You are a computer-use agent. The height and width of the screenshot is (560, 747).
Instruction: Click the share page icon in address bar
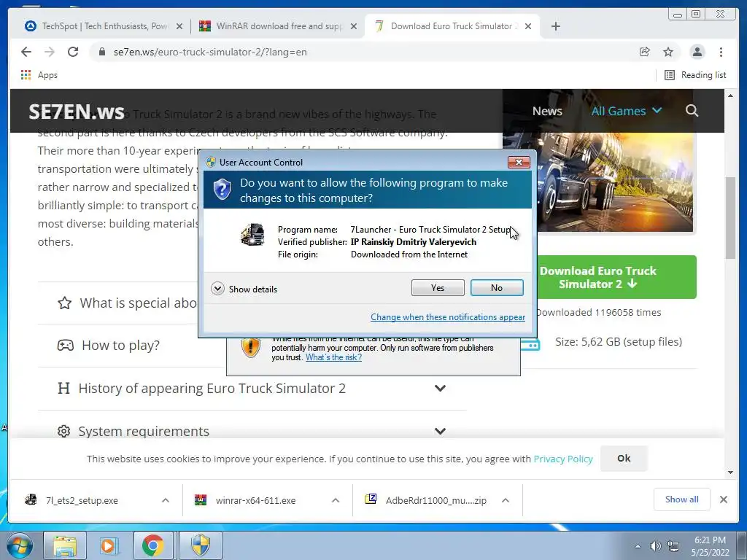point(645,52)
